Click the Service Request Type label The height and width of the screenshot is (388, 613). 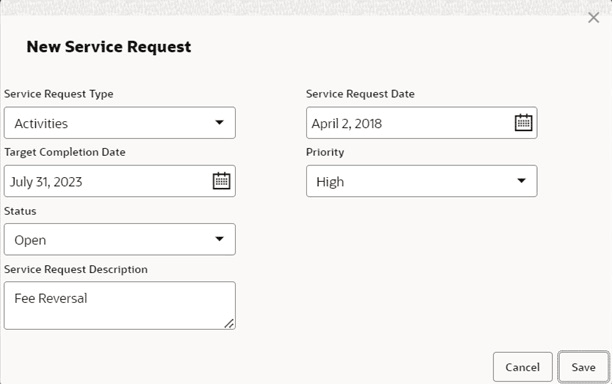(59, 94)
